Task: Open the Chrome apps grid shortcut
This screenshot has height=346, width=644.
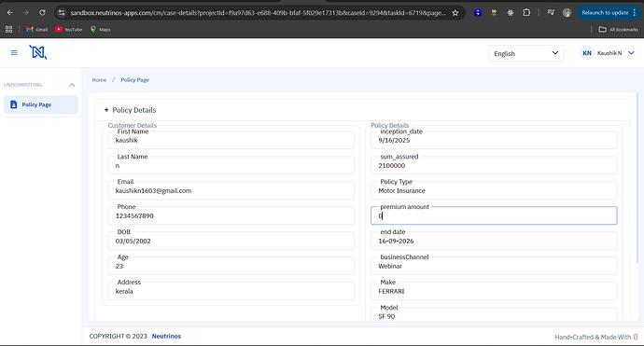Action: coord(8,29)
